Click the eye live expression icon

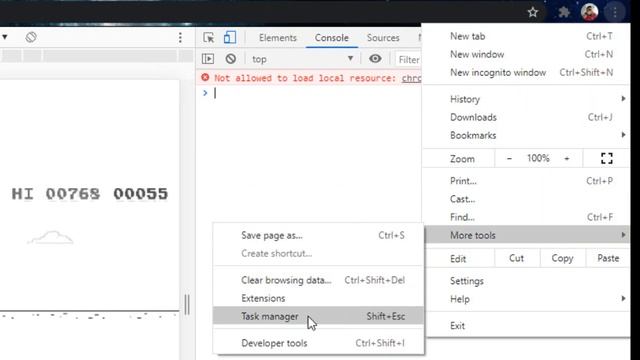[x=375, y=59]
